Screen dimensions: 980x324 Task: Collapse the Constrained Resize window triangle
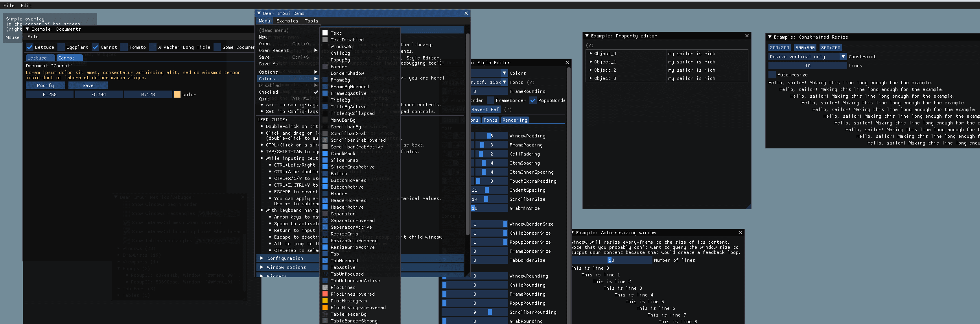770,37
